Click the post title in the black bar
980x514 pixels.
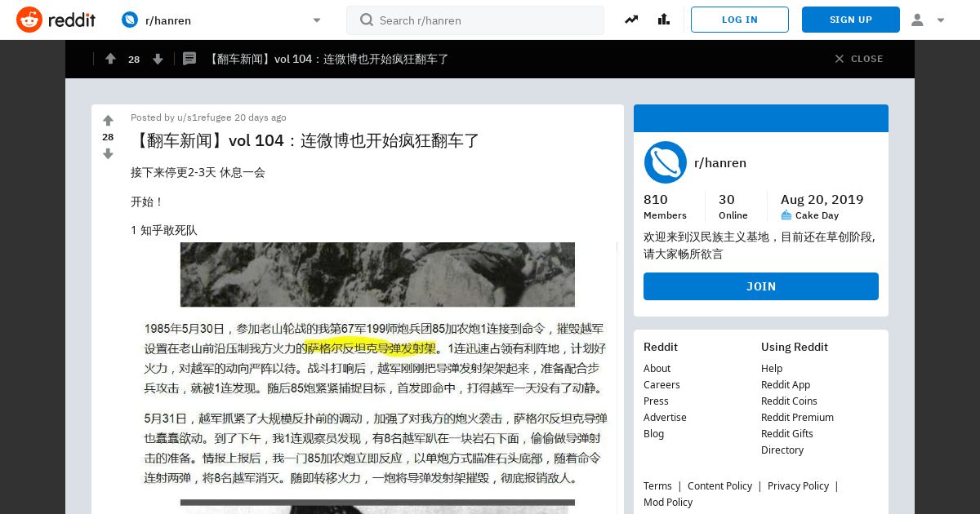[327, 59]
